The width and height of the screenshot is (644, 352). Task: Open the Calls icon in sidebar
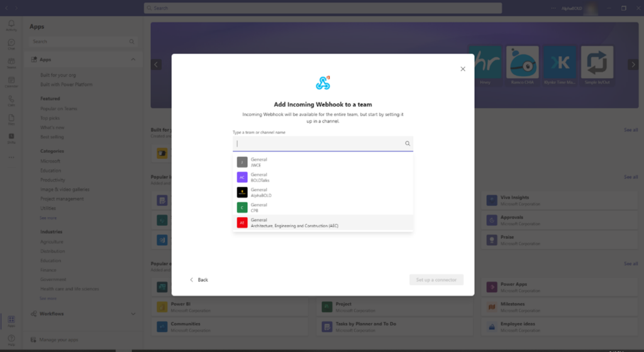(x=11, y=101)
